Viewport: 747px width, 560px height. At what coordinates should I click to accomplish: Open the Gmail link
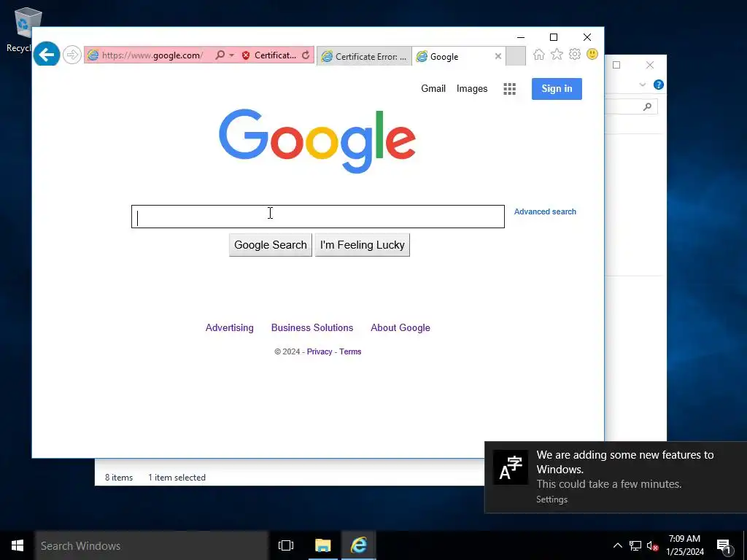tap(433, 88)
